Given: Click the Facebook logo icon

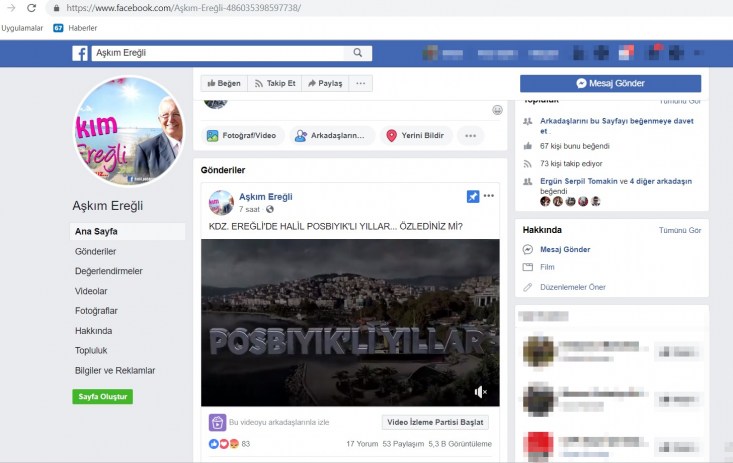Looking at the screenshot, I should click(80, 54).
